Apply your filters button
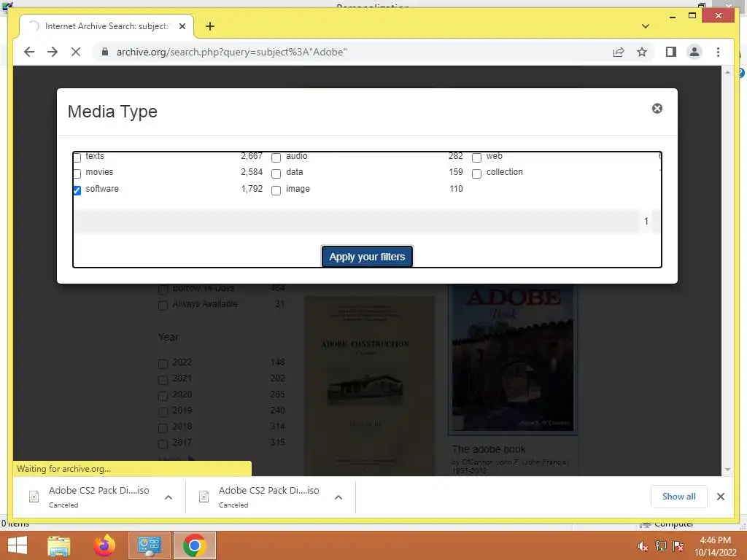Image resolution: width=747 pixels, height=560 pixels. pyautogui.click(x=367, y=257)
